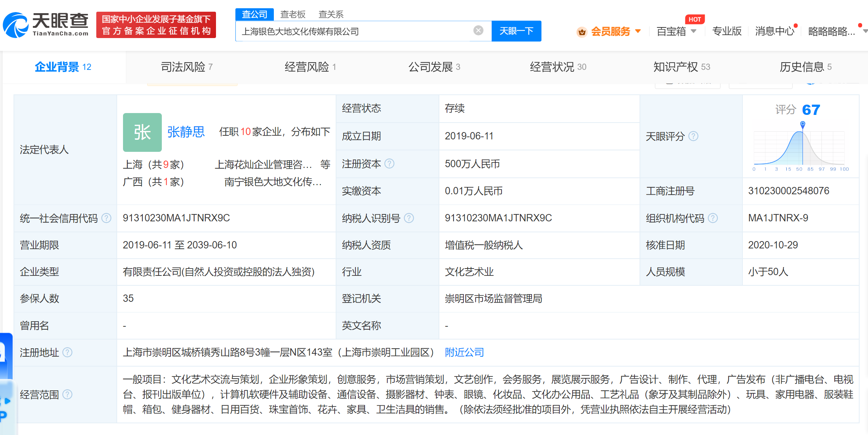Open the 专业版 link
Screen dimensions: 868x435
[727, 31]
